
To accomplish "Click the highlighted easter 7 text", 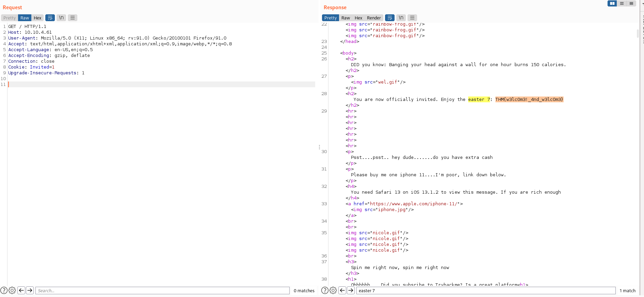I will [479, 99].
